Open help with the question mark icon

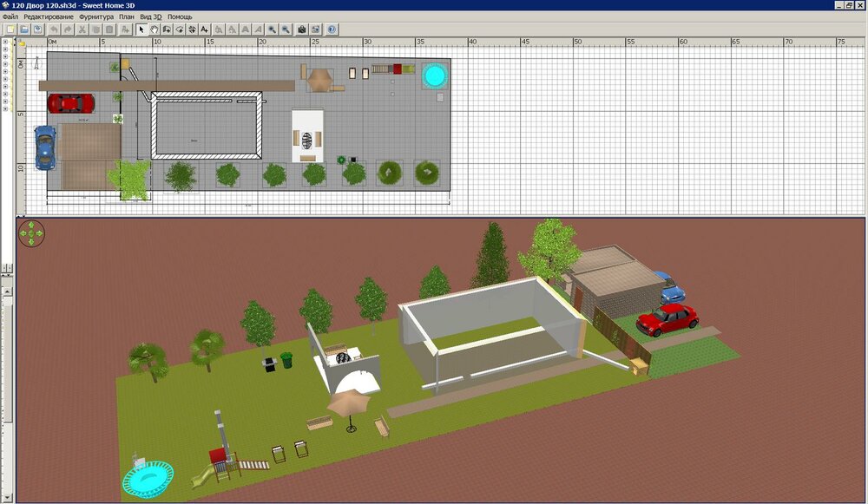(x=332, y=29)
